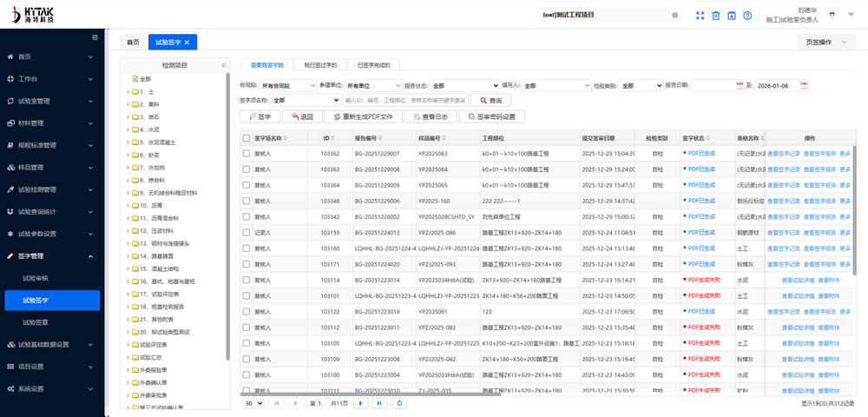
Task: Open the 合同段 dropdown
Action: [x=287, y=86]
